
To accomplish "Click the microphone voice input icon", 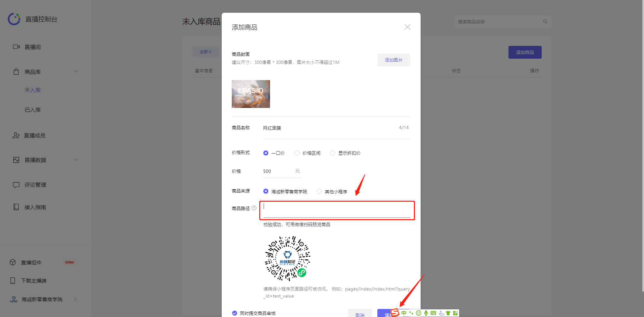I will pos(426,313).
